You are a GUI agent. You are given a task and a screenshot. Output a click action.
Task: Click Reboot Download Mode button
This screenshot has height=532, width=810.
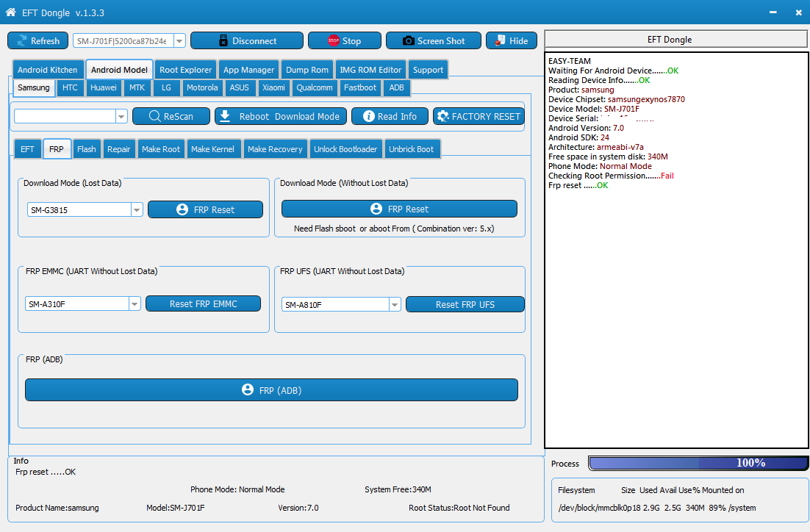click(279, 116)
